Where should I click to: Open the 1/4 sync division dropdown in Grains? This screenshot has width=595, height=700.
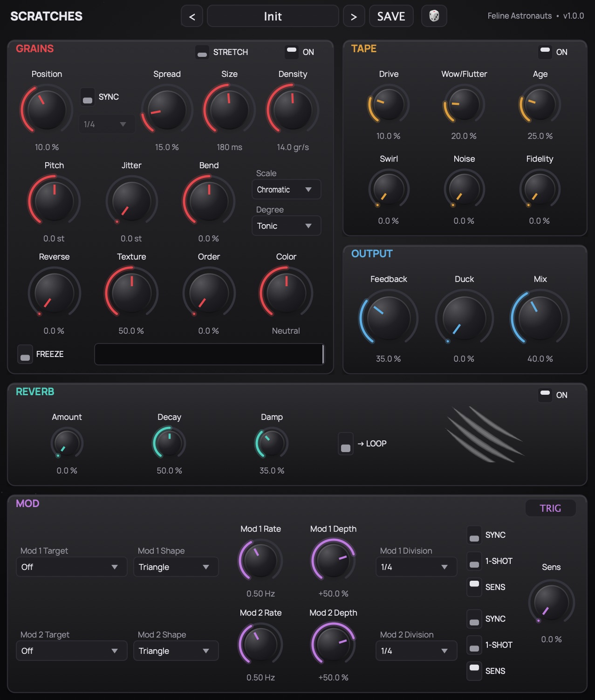click(106, 124)
